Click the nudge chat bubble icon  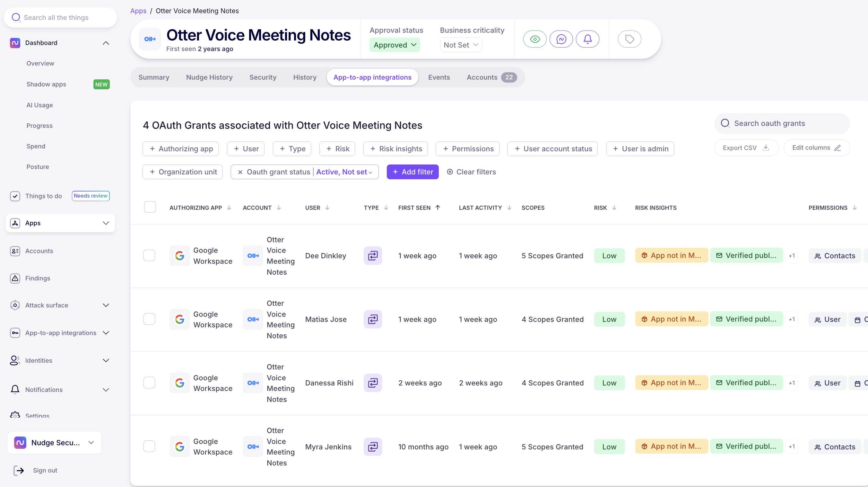click(561, 39)
